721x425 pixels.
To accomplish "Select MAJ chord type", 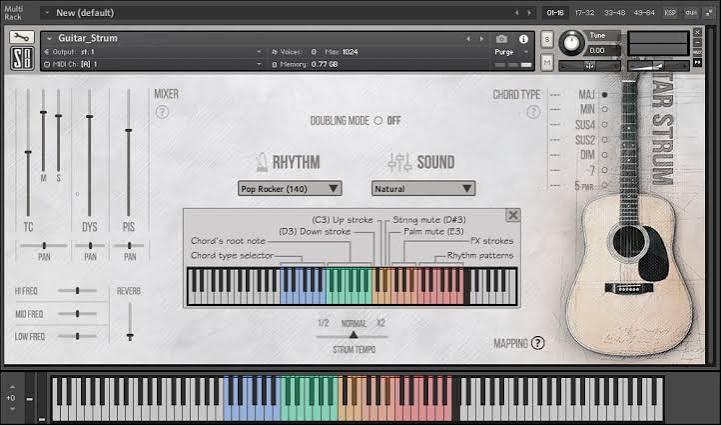I will pos(605,94).
